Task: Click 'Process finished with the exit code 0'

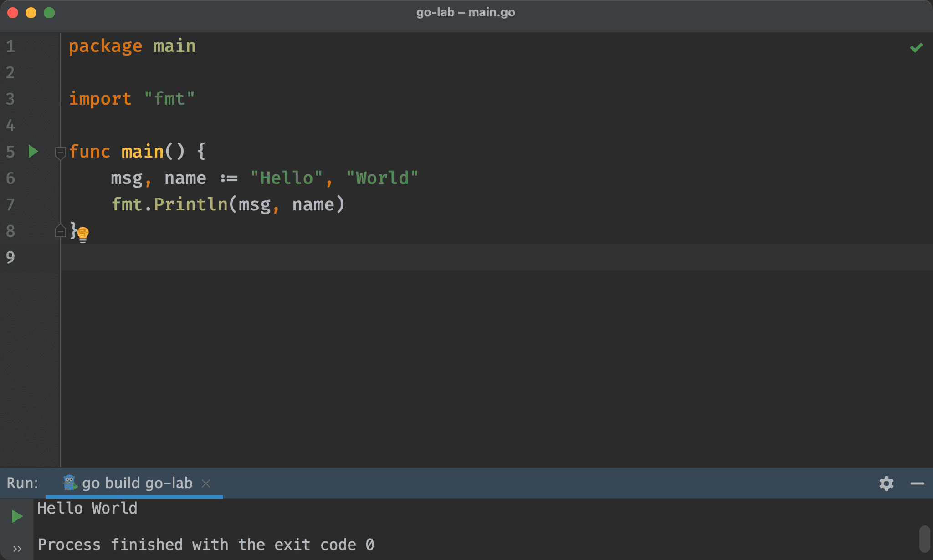Action: pos(206,545)
